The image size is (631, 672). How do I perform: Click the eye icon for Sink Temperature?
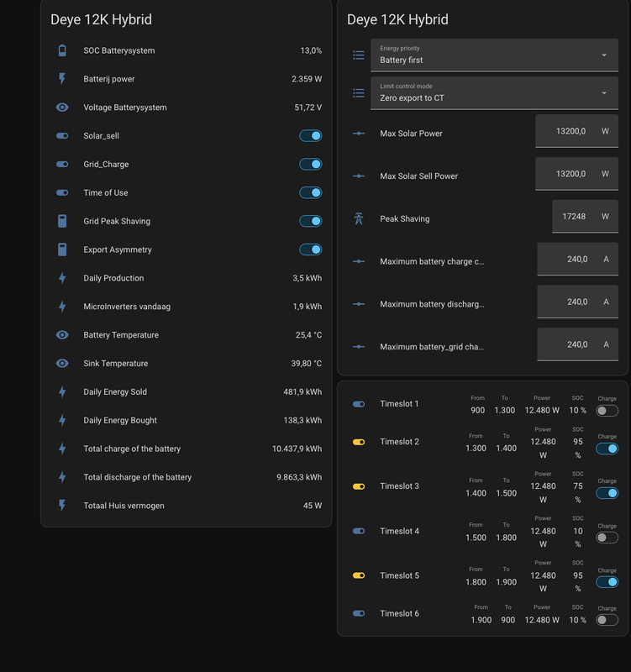coord(62,364)
